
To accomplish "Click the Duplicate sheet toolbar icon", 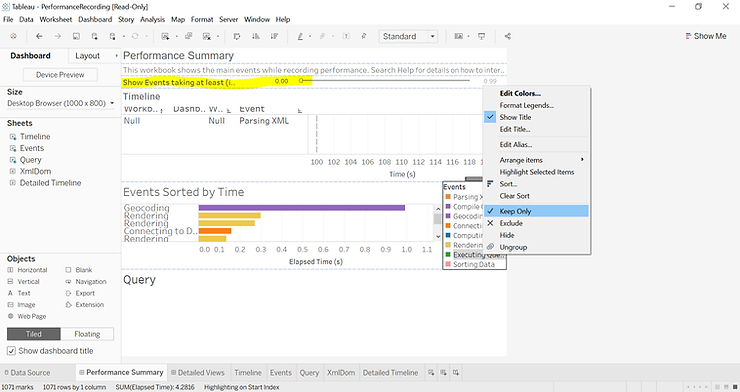I will pos(189,36).
